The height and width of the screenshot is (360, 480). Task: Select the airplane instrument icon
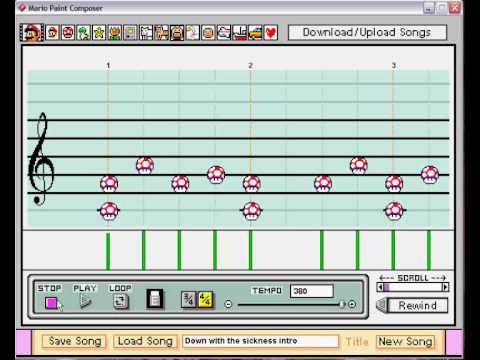tap(224, 33)
